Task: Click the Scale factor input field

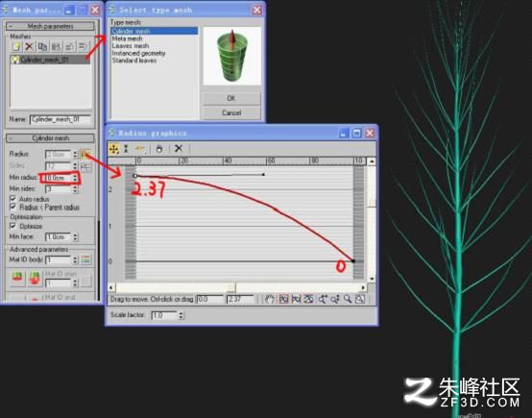Action: pos(164,315)
